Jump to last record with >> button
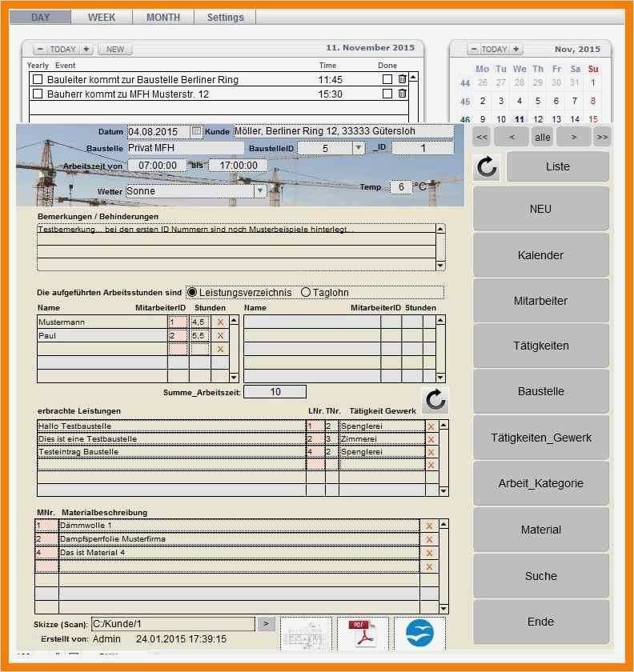634x672 pixels. click(x=602, y=137)
